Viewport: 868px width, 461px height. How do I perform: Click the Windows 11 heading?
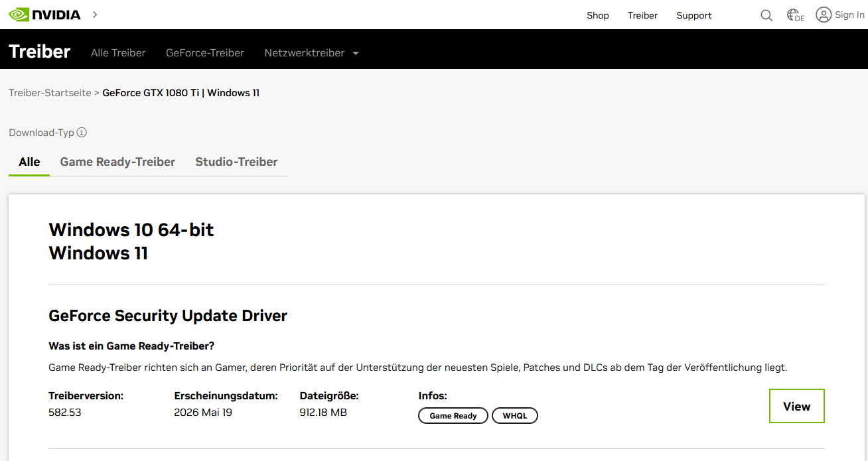pyautogui.click(x=98, y=253)
